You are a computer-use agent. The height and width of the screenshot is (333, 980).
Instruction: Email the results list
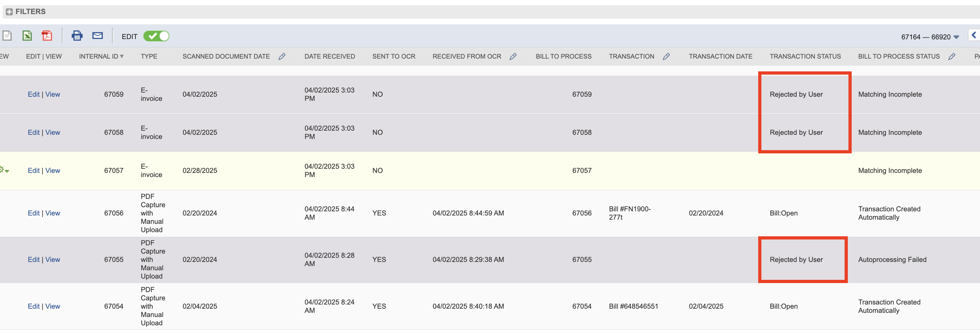(97, 36)
